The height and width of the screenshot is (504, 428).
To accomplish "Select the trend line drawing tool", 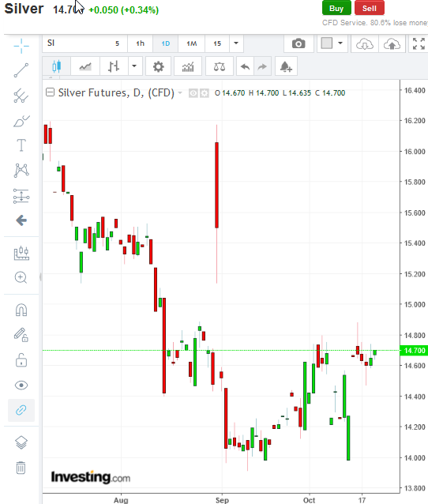I will click(21, 70).
